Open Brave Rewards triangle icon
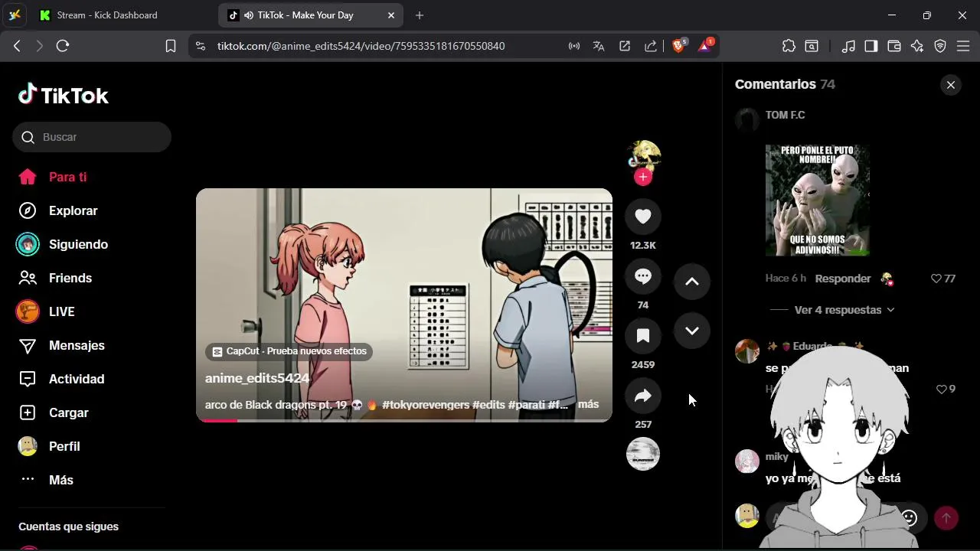980x551 pixels. tap(705, 46)
